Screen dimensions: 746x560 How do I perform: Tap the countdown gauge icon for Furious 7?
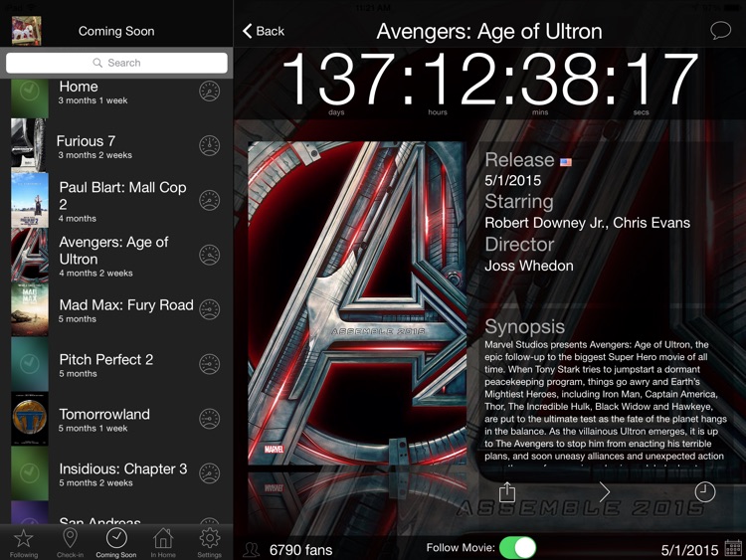coord(209,146)
